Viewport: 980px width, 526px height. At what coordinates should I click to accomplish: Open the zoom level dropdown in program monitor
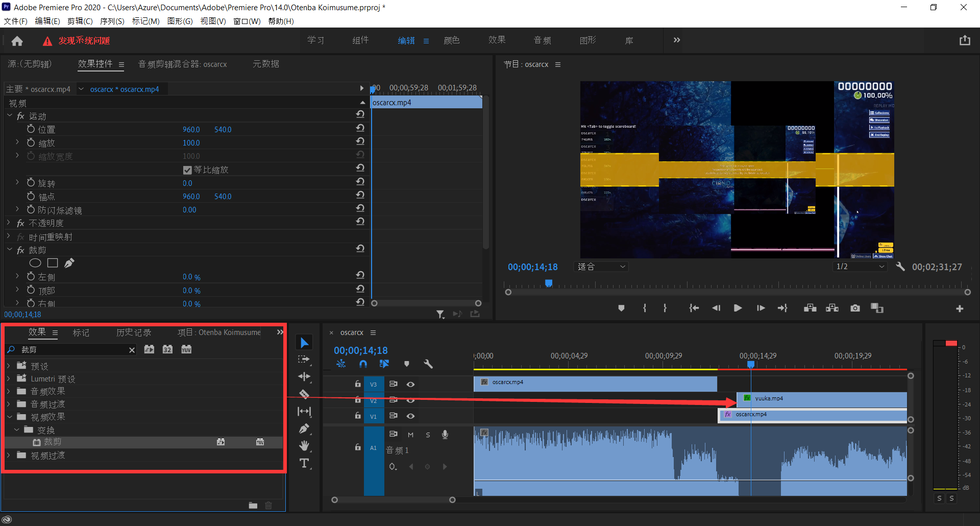coord(602,267)
